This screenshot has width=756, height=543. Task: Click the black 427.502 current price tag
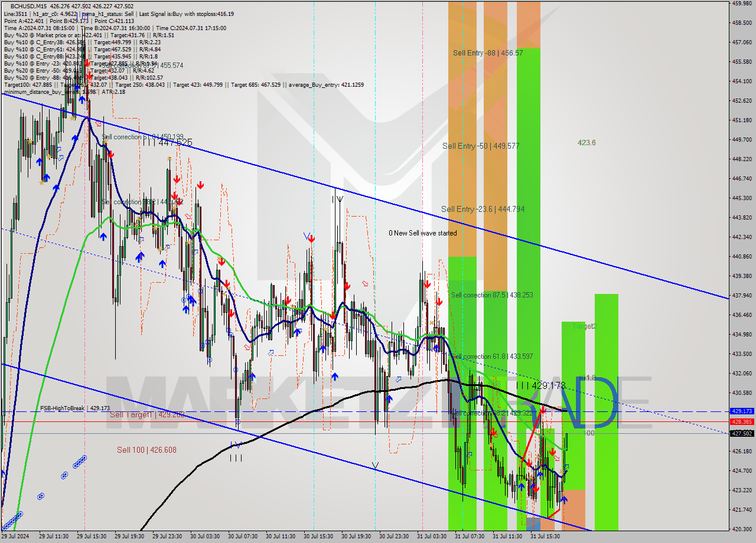point(741,433)
